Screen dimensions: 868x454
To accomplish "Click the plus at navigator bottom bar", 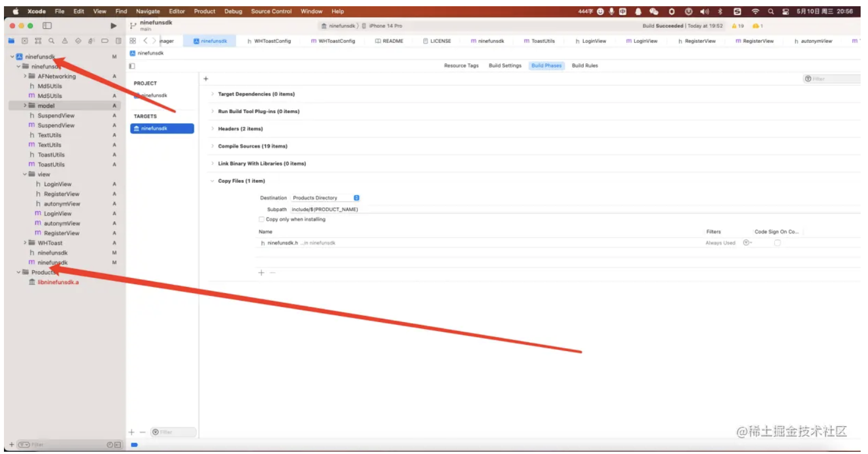I will (11, 444).
